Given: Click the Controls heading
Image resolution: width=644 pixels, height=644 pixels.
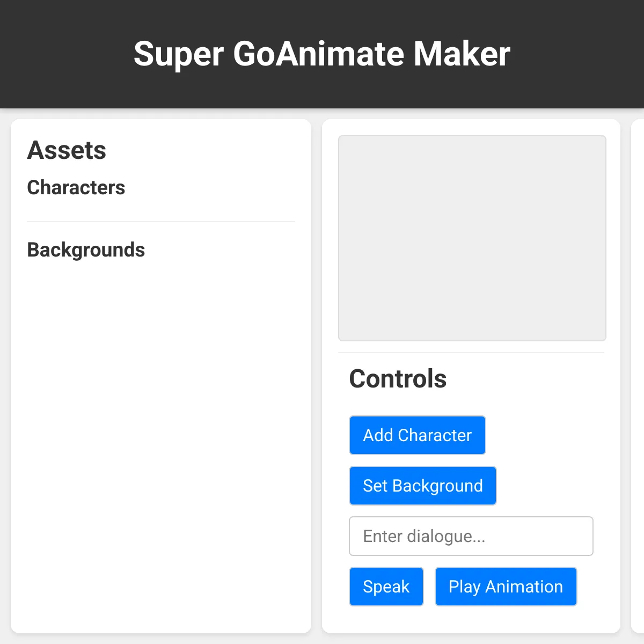Looking at the screenshot, I should click(x=398, y=379).
